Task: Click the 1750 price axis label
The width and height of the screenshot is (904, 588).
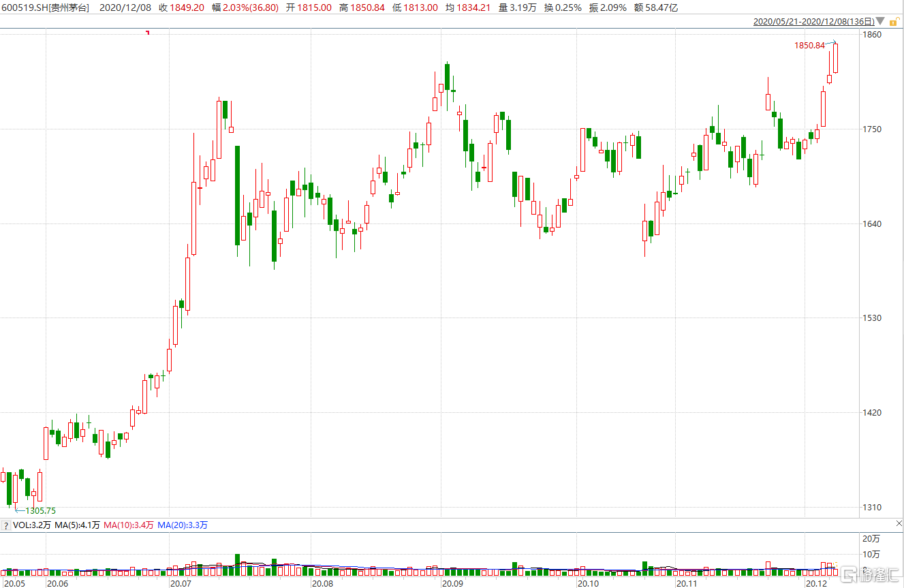Action: [873, 129]
